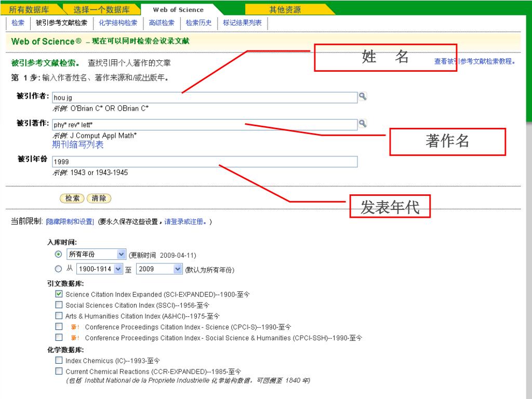Switch to the 所有数据库 tab
Viewport: 532px width, 399px height.
point(29,9)
